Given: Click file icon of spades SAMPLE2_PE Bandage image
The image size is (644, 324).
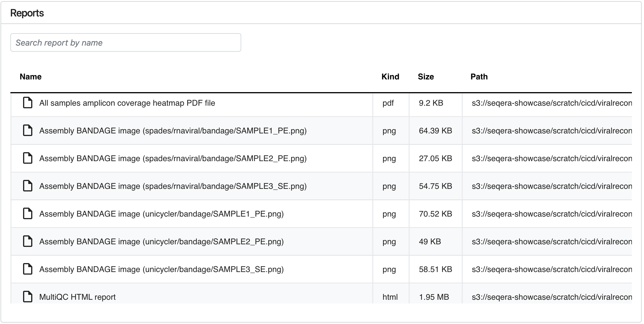Looking at the screenshot, I should click(27, 158).
